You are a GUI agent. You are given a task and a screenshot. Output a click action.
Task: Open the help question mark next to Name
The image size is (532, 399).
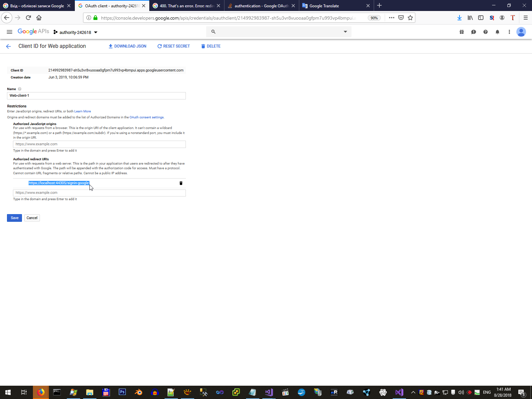20,89
